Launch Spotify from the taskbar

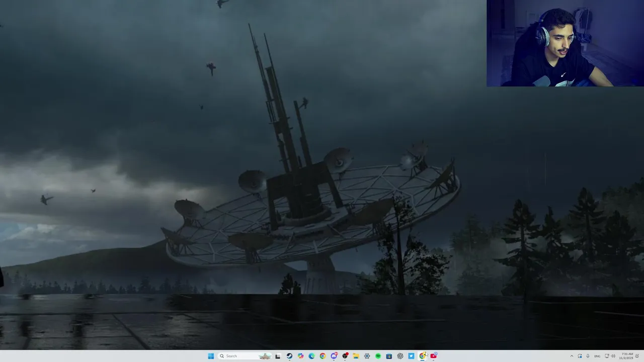(378, 356)
